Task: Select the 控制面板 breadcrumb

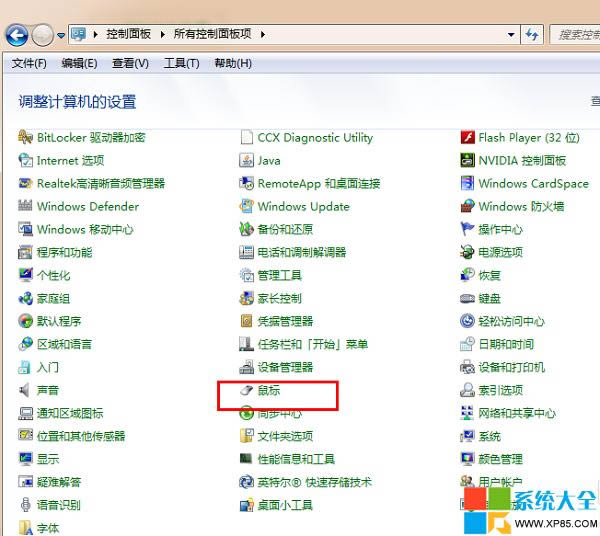Action: click(x=129, y=34)
